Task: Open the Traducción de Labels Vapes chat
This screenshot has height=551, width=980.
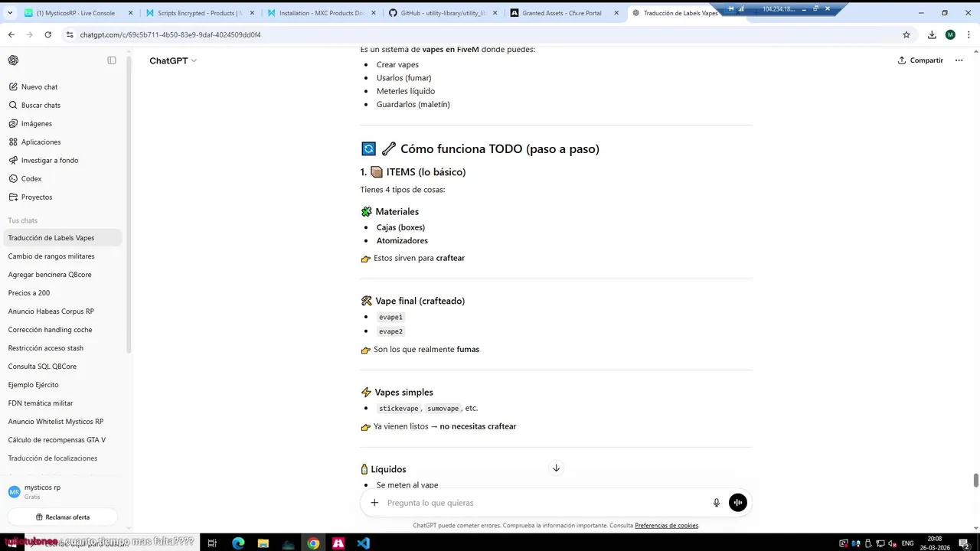Action: (63, 238)
